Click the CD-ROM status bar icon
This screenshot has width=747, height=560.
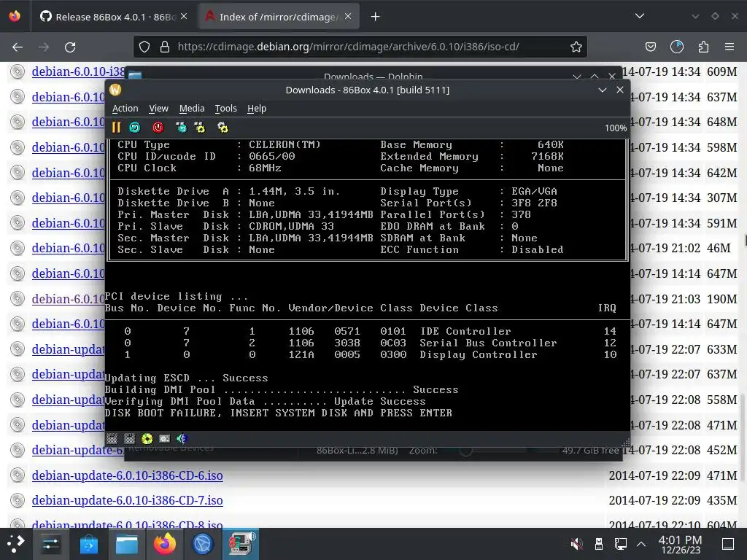pyautogui.click(x=147, y=438)
